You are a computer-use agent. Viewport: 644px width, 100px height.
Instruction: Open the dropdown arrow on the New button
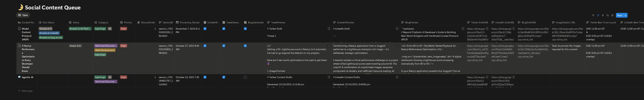point(626,15)
